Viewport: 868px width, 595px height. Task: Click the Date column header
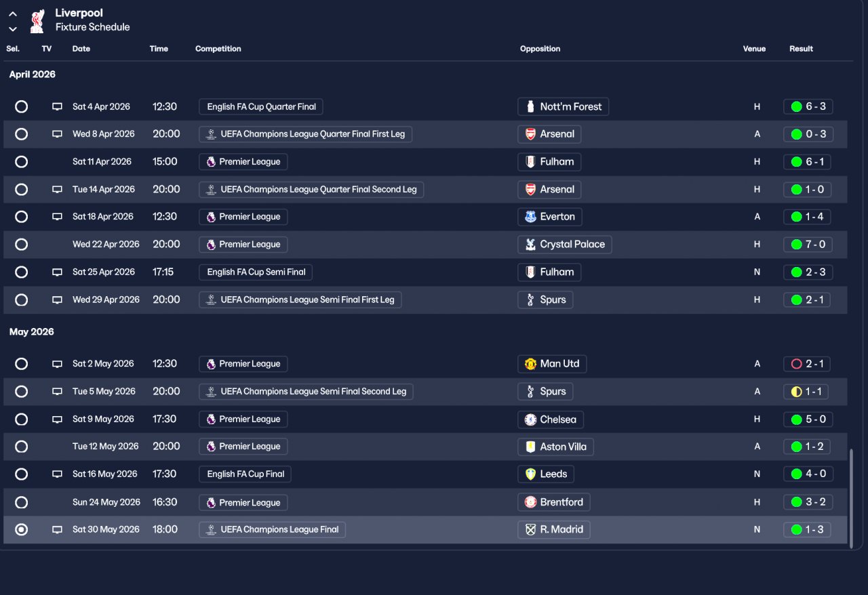point(81,49)
